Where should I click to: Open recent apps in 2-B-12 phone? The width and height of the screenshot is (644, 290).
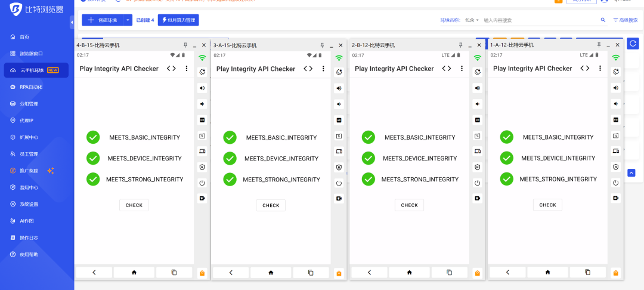click(450, 272)
